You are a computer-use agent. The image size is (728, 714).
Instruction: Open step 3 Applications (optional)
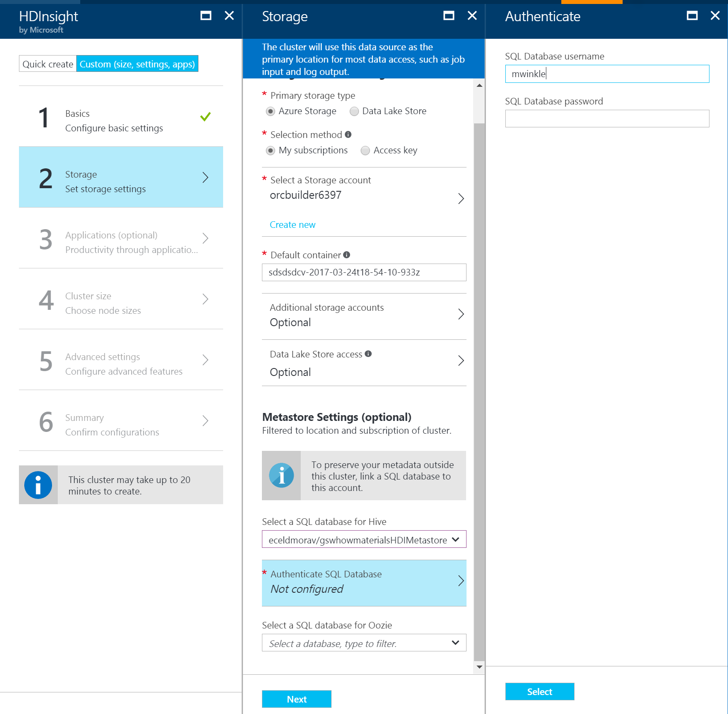[121, 238]
